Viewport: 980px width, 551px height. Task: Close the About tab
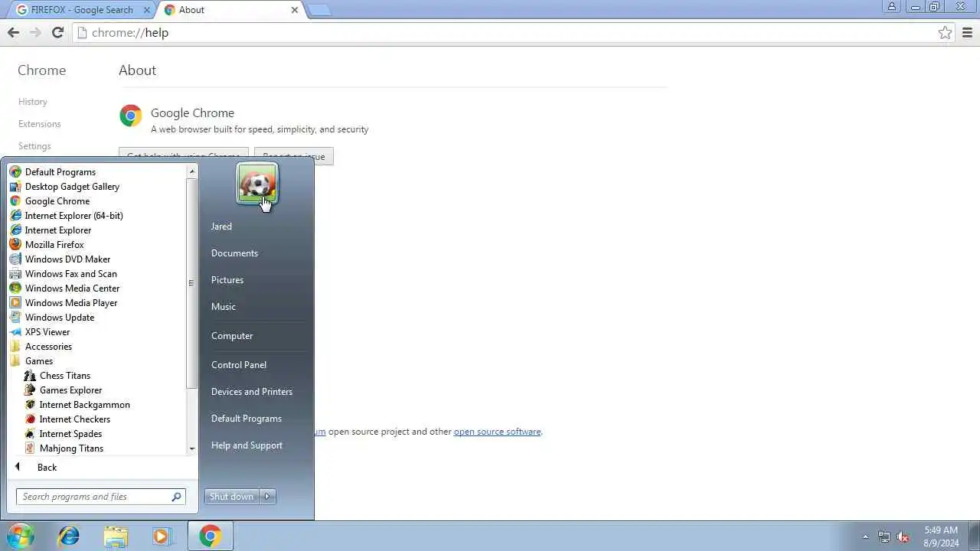pyautogui.click(x=295, y=10)
